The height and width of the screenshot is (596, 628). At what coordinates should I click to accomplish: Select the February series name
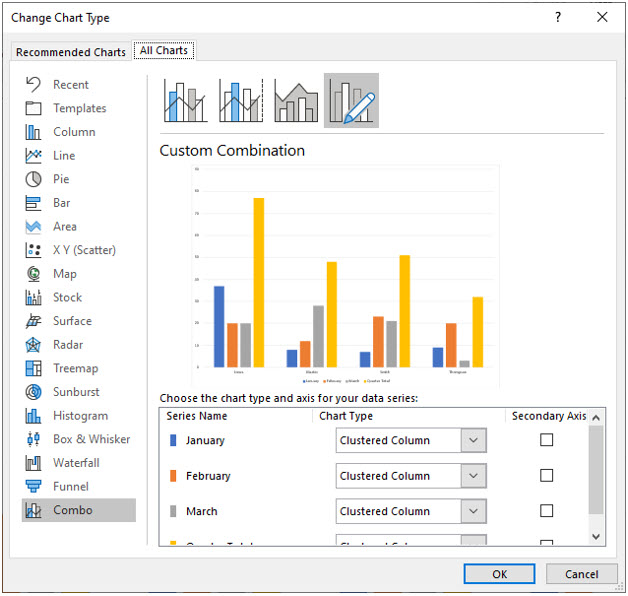pos(208,476)
